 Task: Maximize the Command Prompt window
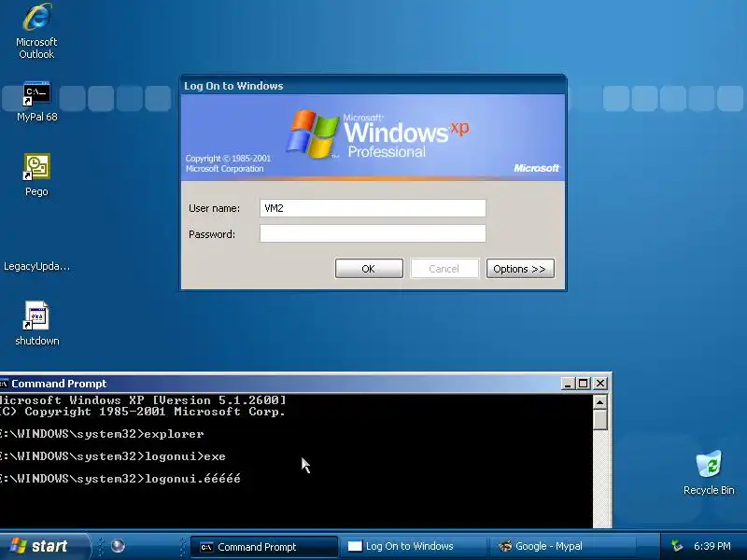tap(584, 384)
